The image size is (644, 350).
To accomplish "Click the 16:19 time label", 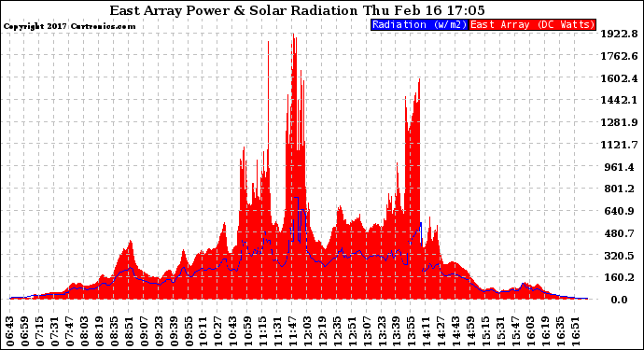I will 545,331.
